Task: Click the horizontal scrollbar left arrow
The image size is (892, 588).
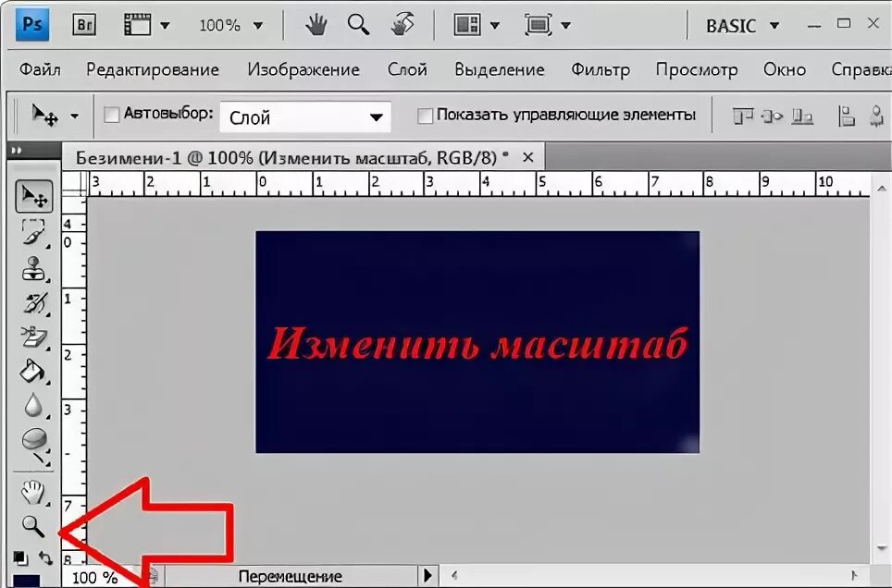Action: (454, 575)
